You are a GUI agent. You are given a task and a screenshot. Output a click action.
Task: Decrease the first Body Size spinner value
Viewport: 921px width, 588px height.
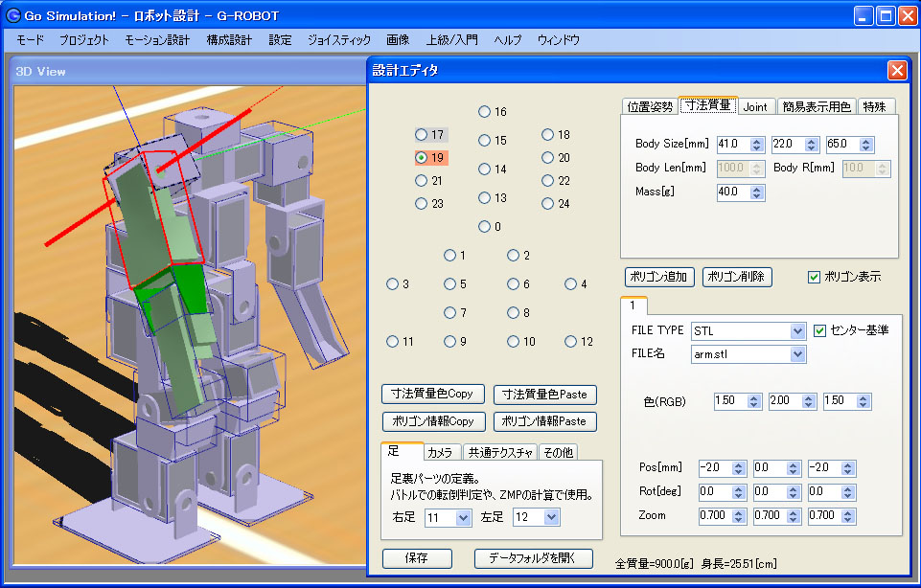(757, 148)
